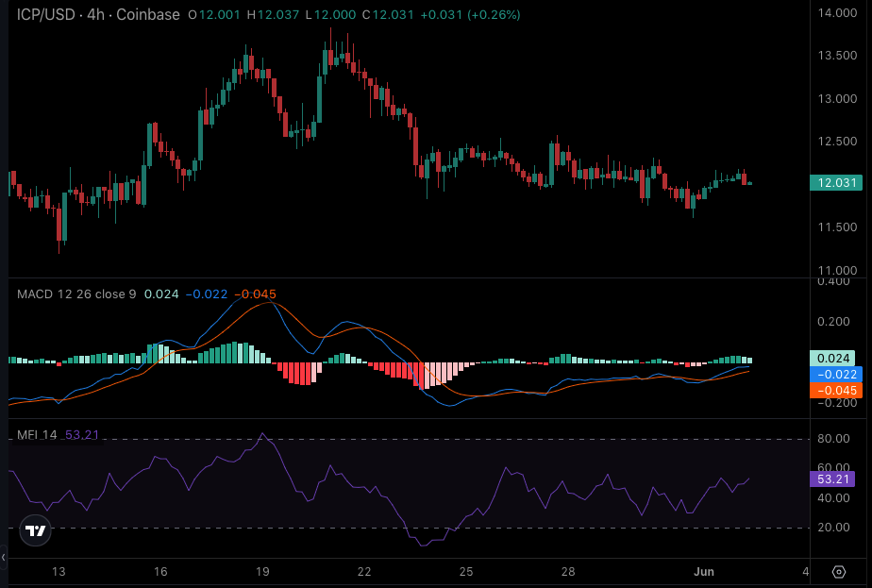Select the MACD 12 26 close 9 legend
Viewport: 872px width, 588px height.
click(76, 294)
